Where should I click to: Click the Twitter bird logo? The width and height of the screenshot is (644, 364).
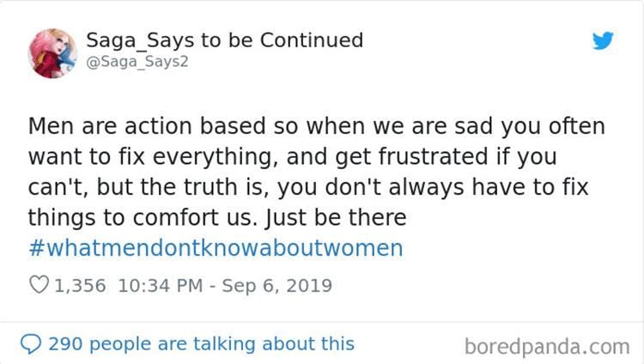(604, 40)
